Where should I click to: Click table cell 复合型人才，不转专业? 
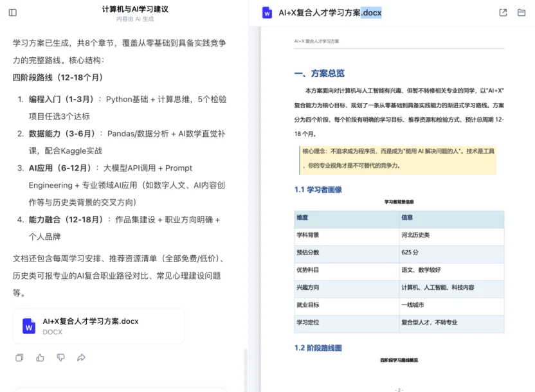452,324
